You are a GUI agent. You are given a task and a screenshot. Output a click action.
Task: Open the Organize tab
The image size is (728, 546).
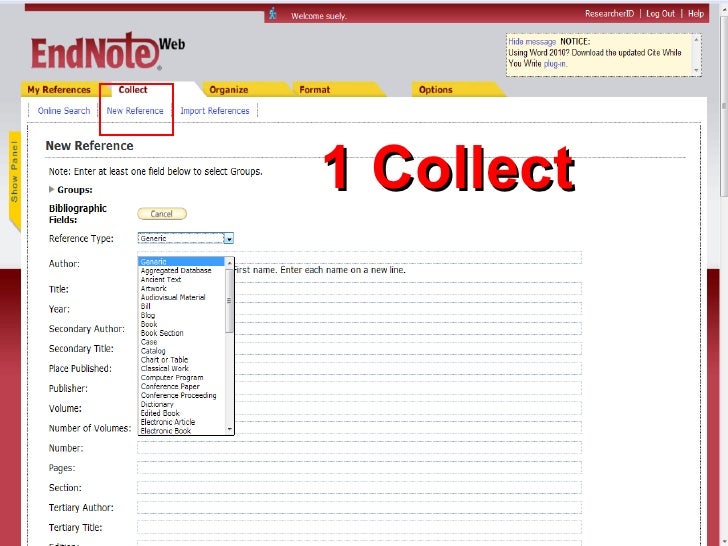coord(228,90)
